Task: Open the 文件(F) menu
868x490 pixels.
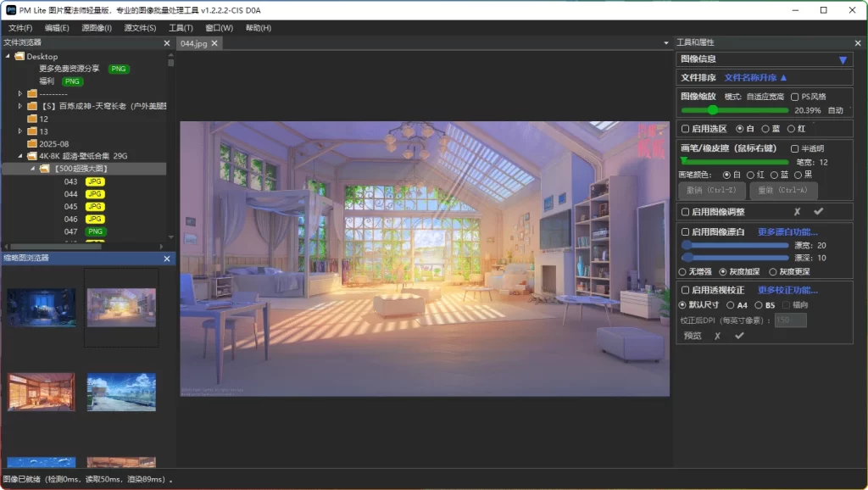Action: (x=20, y=28)
